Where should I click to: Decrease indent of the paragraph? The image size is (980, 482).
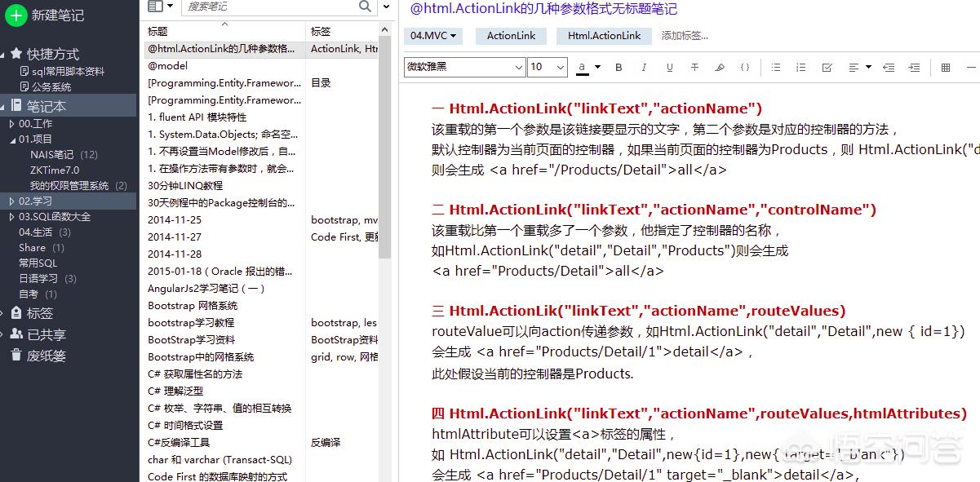[889, 68]
